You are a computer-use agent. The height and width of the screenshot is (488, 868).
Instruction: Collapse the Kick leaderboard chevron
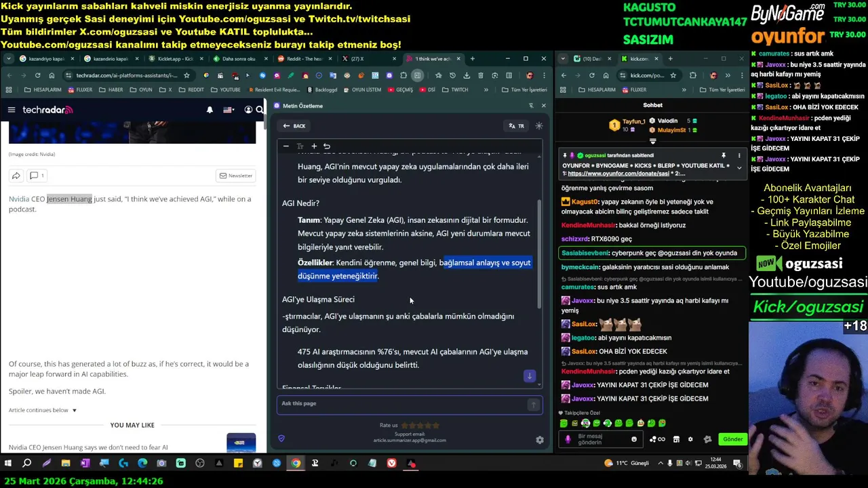652,142
